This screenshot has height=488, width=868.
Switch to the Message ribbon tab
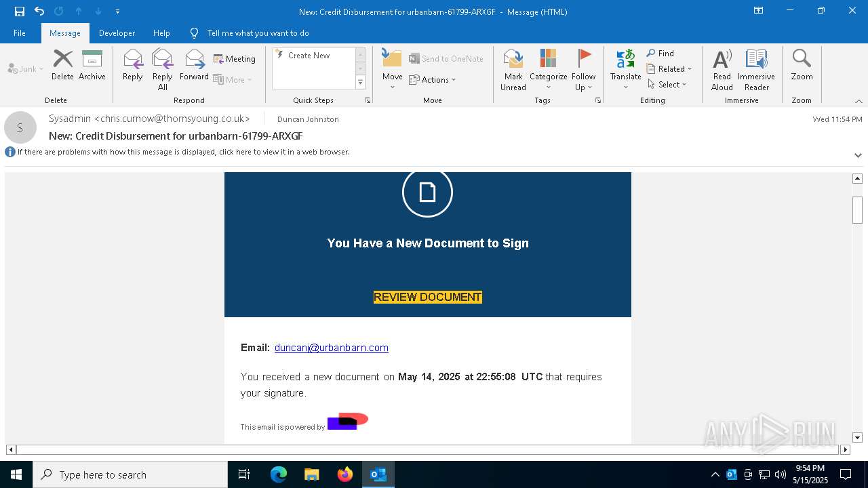[x=65, y=33]
